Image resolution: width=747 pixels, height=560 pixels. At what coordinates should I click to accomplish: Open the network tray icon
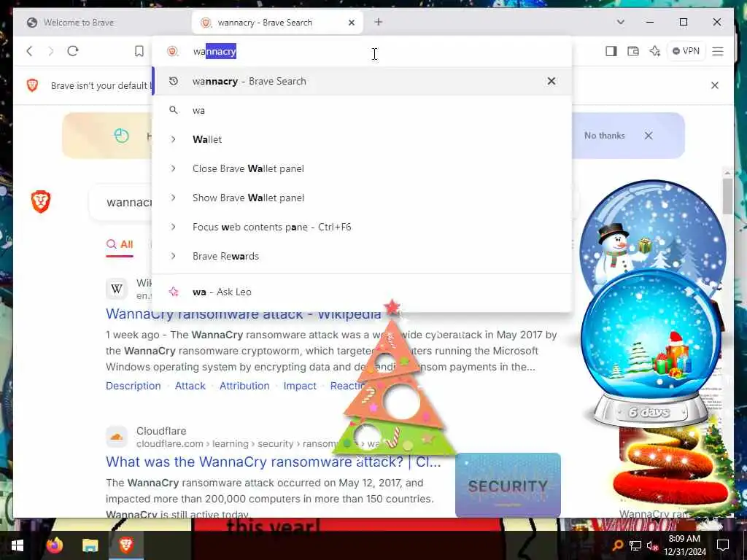[635, 545]
